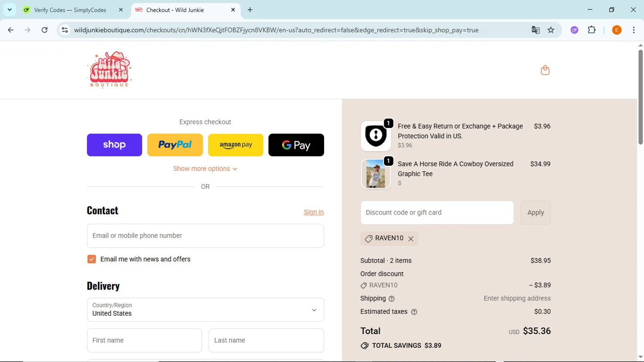
Task: Open the Extensions puzzle icon
Action: (592, 30)
